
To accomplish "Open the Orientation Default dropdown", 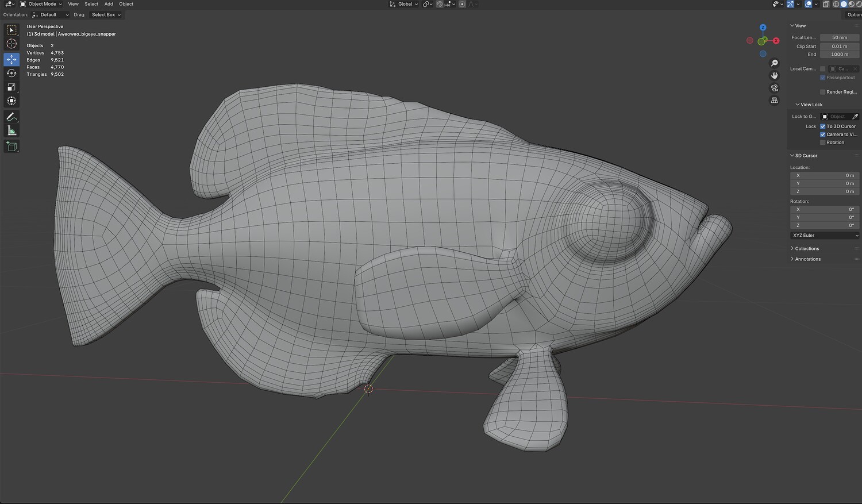I will point(51,15).
